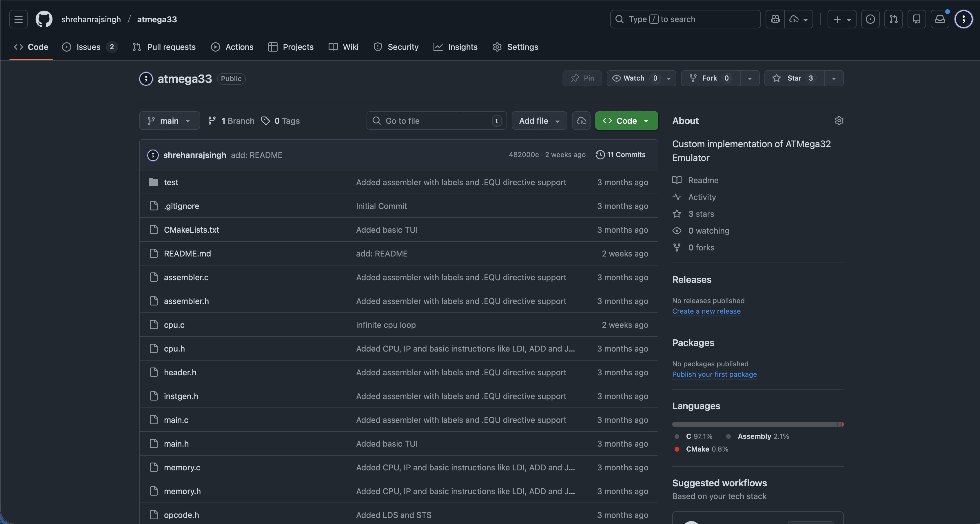
Task: Click the languages color bar
Action: coord(757,424)
